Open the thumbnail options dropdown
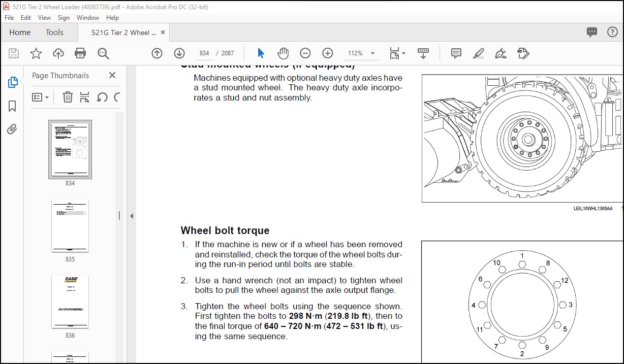Image resolution: width=624 pixels, height=364 pixels. coord(40,97)
